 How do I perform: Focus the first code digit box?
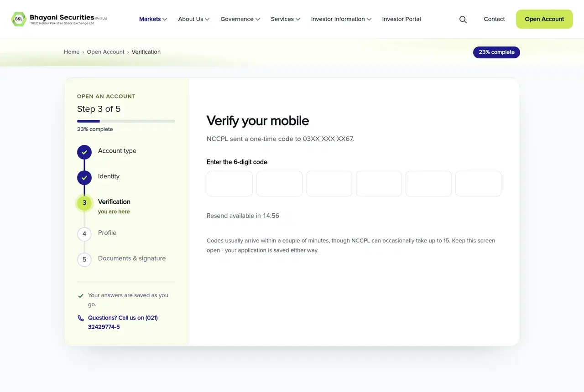tap(229, 184)
